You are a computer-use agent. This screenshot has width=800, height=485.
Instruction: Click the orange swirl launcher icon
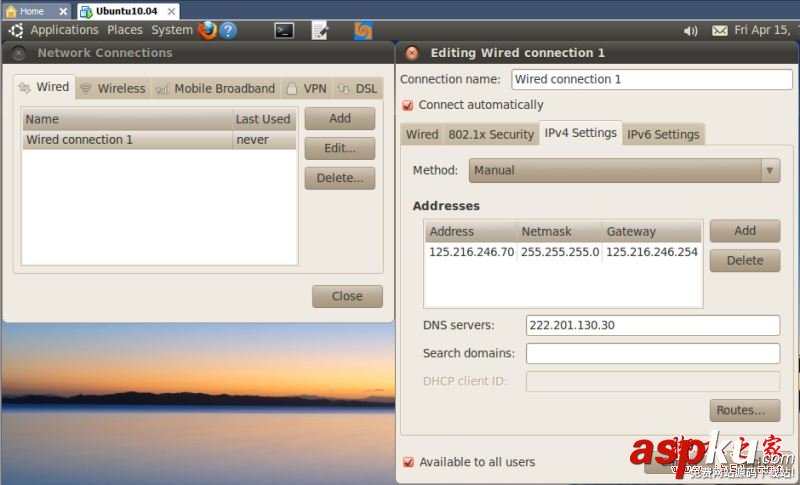pos(363,31)
